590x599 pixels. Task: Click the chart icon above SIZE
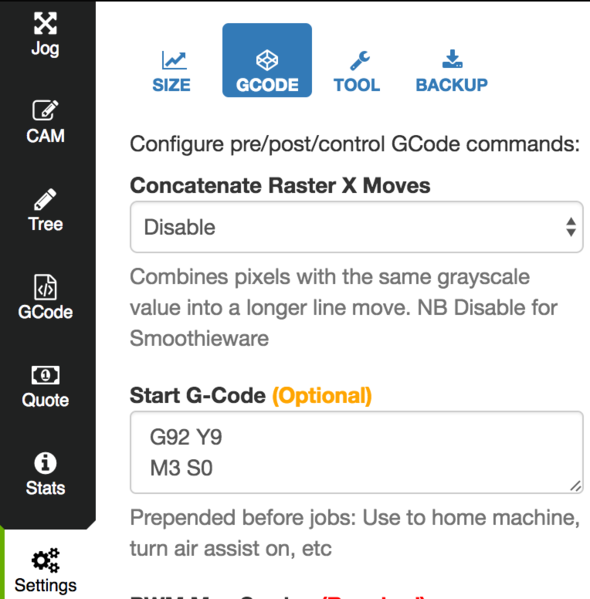pos(174,60)
